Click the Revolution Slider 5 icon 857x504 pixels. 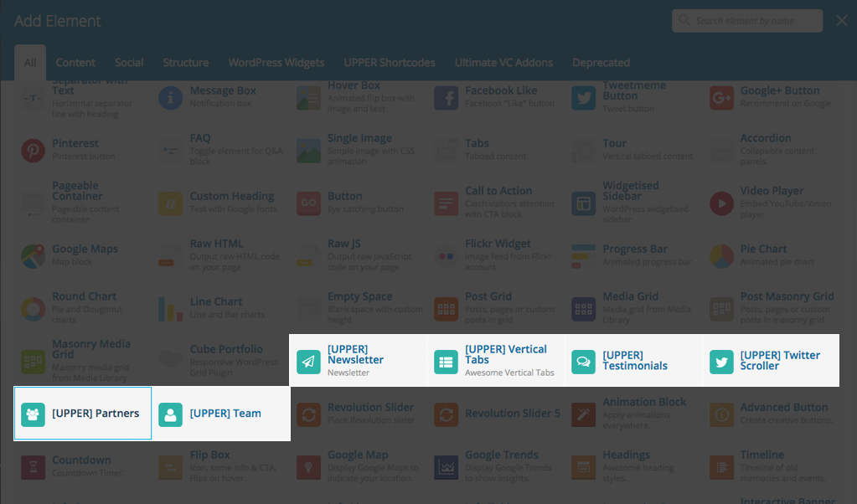pos(446,414)
